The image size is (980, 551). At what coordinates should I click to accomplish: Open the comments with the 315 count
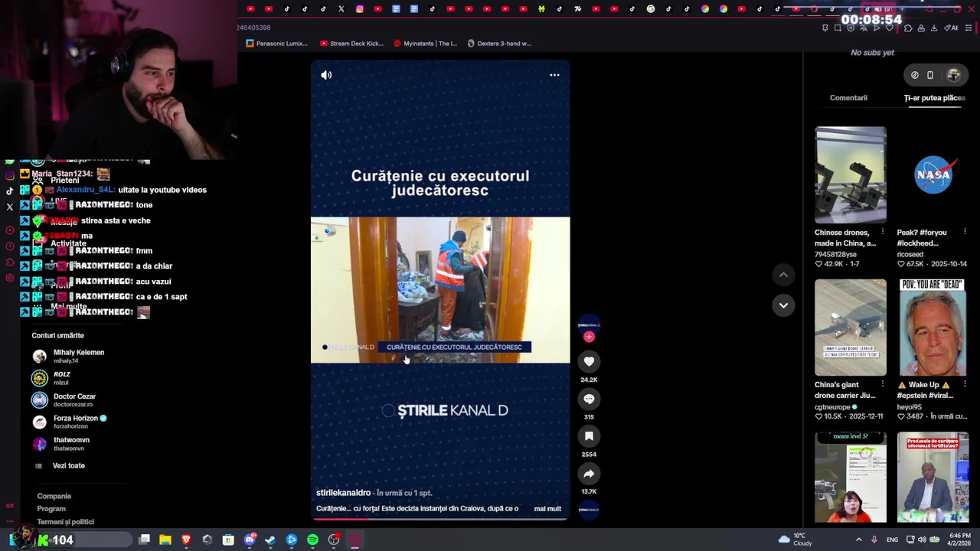click(589, 399)
